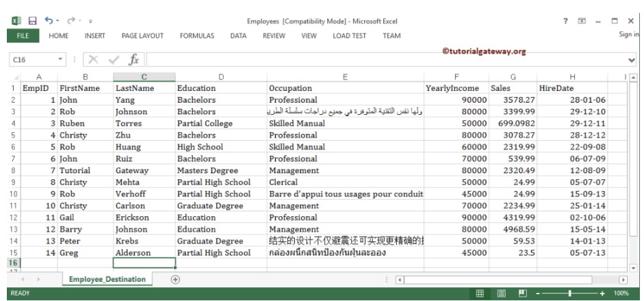Click the Sales value 699.0982
Image resolution: width=644 pixels, height=301 pixels.
pos(513,123)
